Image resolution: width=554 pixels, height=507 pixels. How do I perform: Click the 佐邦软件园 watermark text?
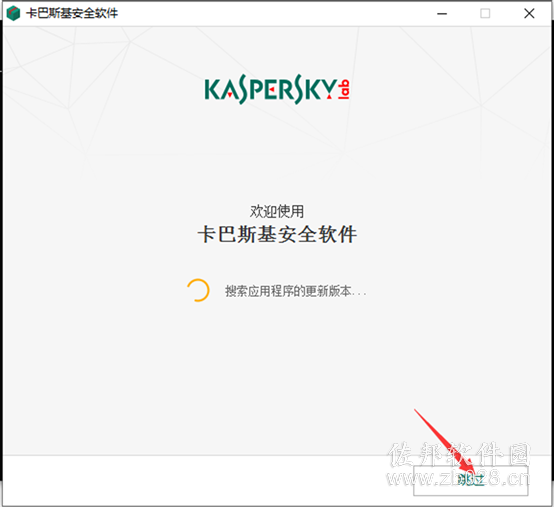pyautogui.click(x=459, y=454)
